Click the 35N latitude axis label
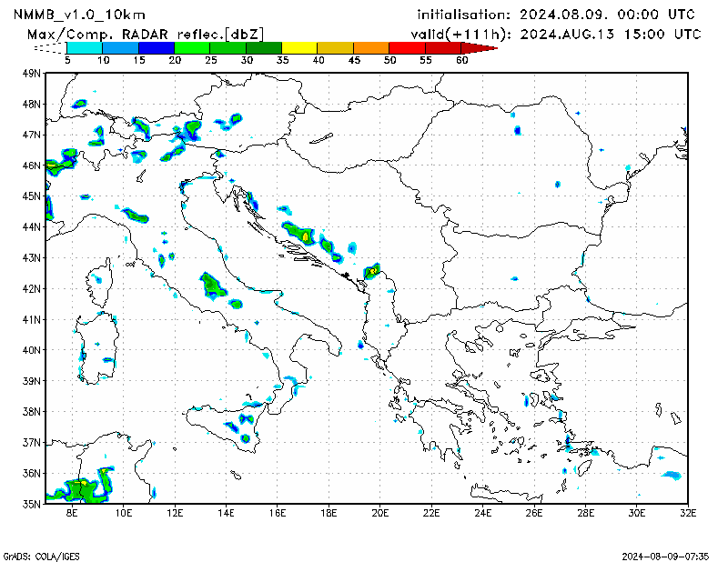This screenshot has height=562, width=728. click(x=32, y=503)
